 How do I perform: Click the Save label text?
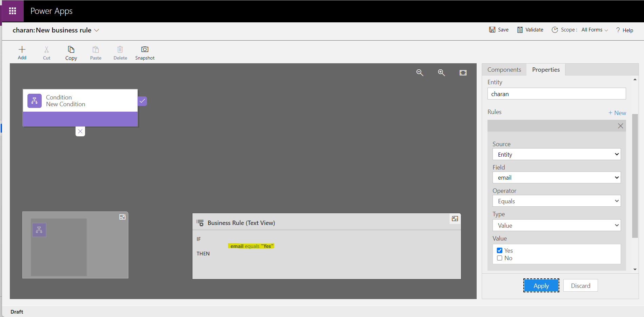pos(503,30)
